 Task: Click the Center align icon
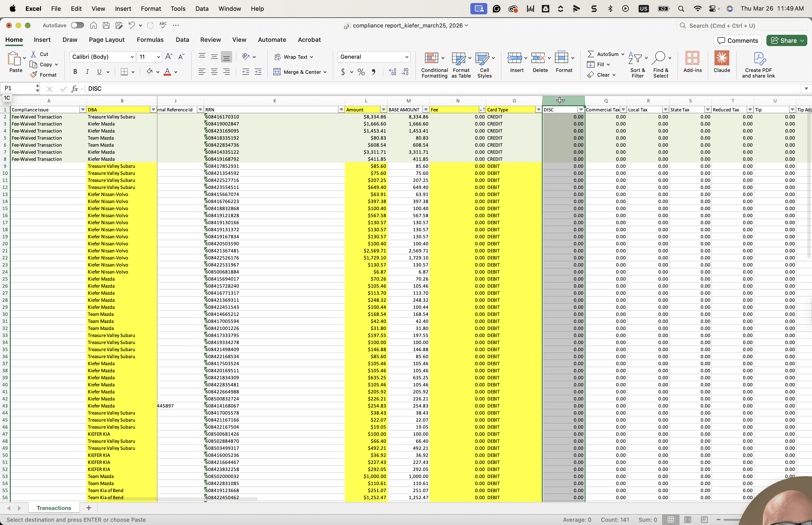pos(214,72)
